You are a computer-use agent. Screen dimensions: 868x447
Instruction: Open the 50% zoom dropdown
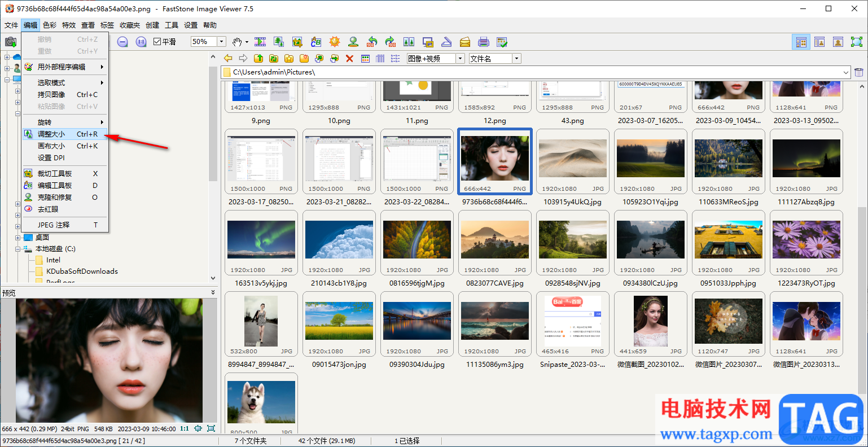point(222,42)
